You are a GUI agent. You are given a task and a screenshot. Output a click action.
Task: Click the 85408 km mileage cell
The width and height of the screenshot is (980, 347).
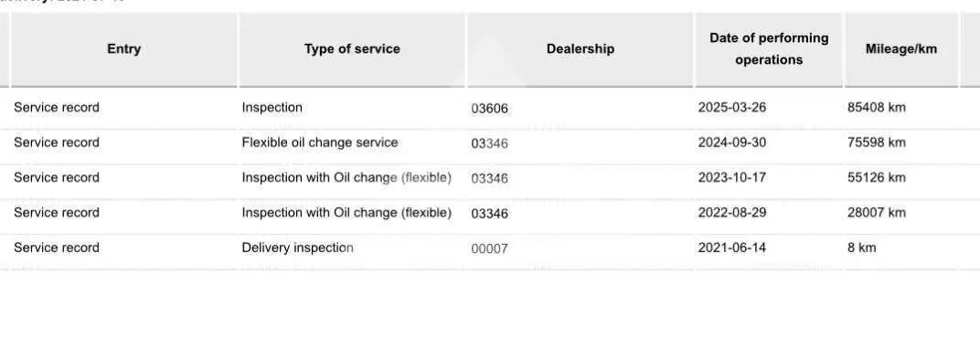(x=877, y=108)
